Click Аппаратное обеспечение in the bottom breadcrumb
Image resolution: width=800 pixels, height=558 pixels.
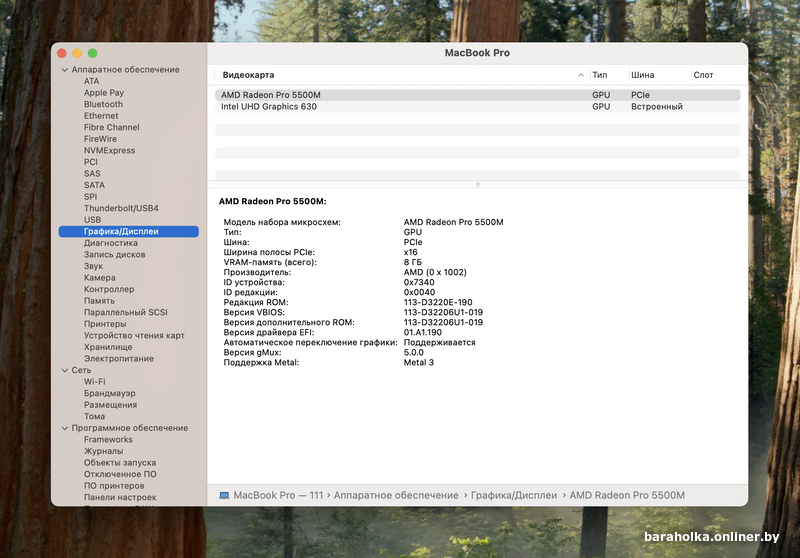pyautogui.click(x=396, y=495)
